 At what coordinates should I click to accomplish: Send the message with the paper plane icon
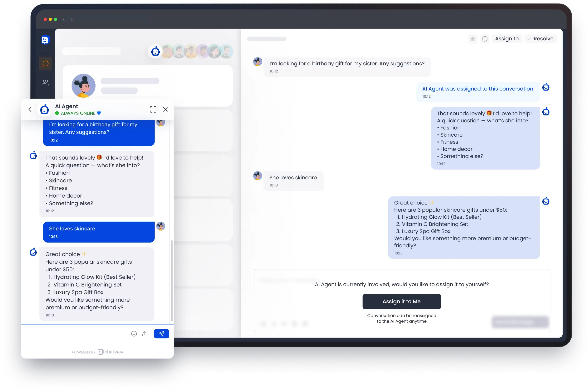161,334
